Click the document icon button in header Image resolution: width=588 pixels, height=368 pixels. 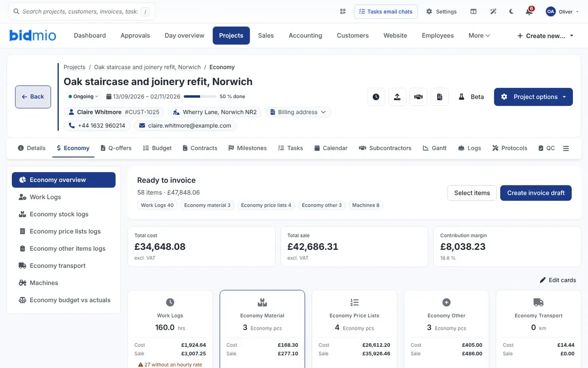440,97
